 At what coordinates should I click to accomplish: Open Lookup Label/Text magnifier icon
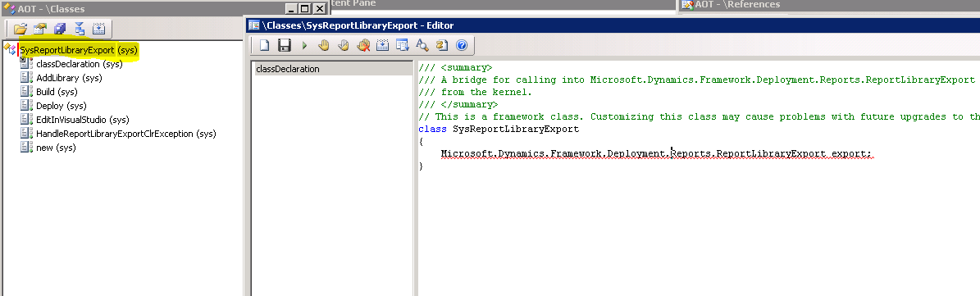422,45
